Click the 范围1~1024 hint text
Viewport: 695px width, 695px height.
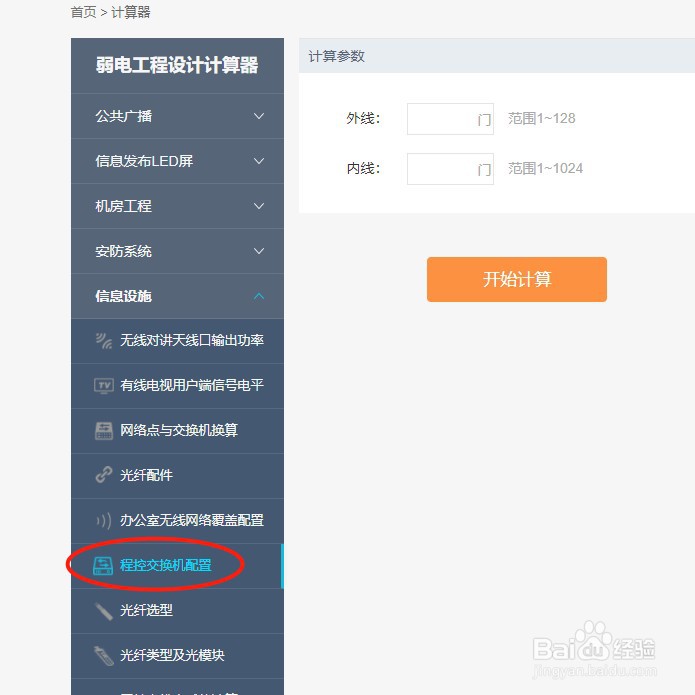coord(545,168)
